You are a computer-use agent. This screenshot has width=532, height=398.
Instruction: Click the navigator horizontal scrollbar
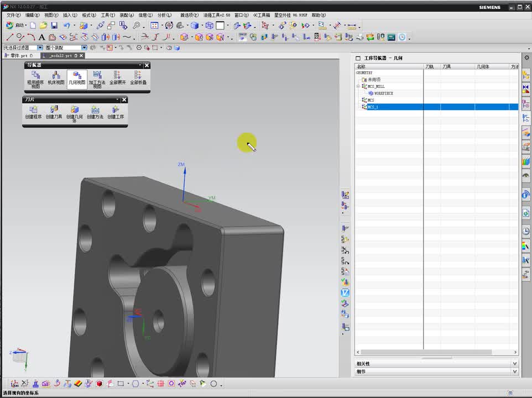(426, 352)
